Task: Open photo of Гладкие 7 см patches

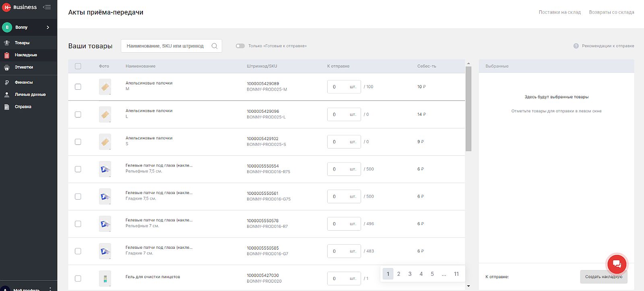Action: 105,252
